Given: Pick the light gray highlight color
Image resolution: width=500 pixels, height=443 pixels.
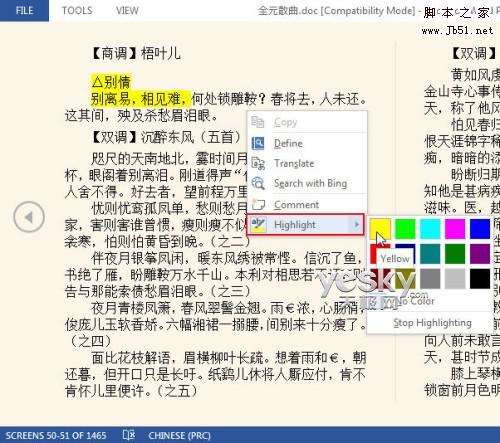Looking at the screenshot, I should 455,278.
